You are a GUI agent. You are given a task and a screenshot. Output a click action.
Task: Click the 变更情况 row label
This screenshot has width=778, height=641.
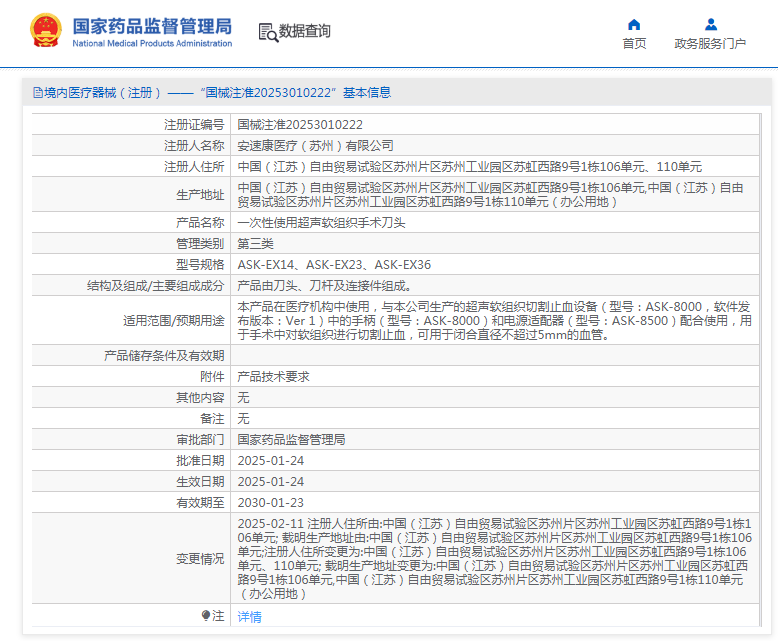click(200, 559)
